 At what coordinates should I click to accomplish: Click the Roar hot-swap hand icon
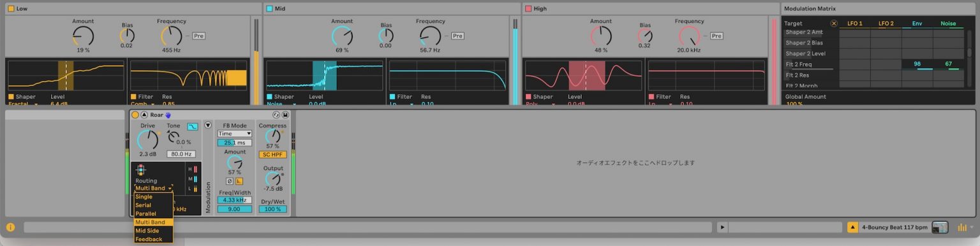(x=168, y=115)
